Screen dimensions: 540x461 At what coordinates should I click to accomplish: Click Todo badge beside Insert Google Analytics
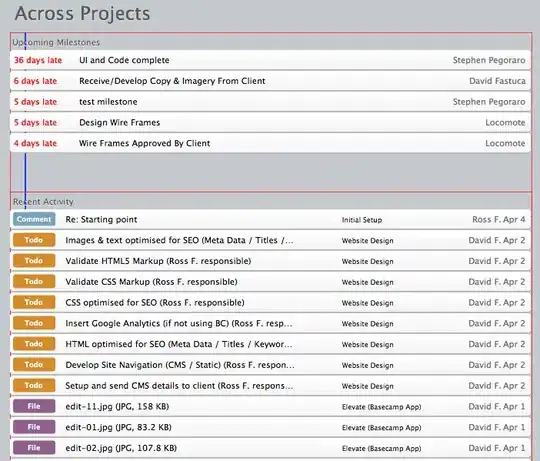[34, 323]
